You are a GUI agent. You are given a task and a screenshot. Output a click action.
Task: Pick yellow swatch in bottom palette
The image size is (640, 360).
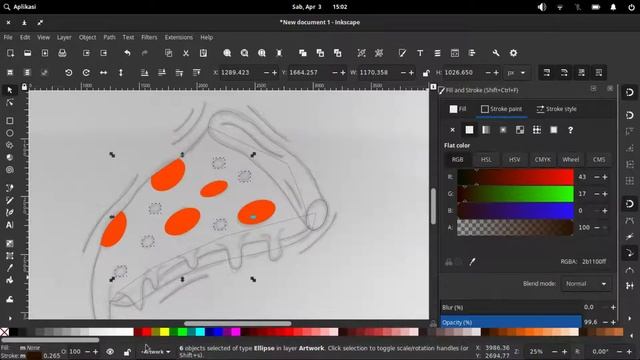(164, 332)
